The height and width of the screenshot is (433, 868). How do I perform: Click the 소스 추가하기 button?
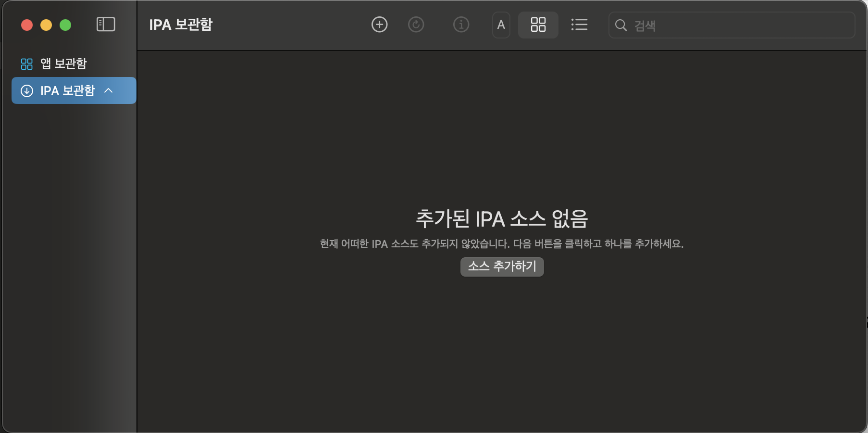pyautogui.click(x=502, y=267)
